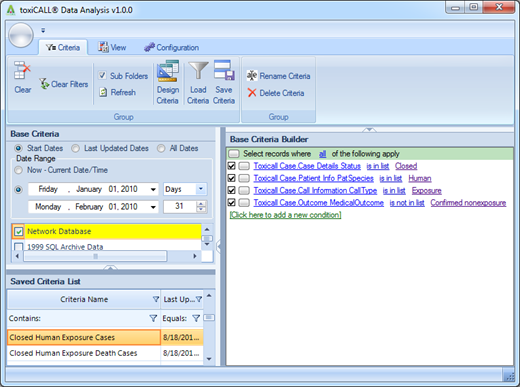Toggle the Sub Folders checkbox
This screenshot has height=387, width=520.
pos(102,75)
